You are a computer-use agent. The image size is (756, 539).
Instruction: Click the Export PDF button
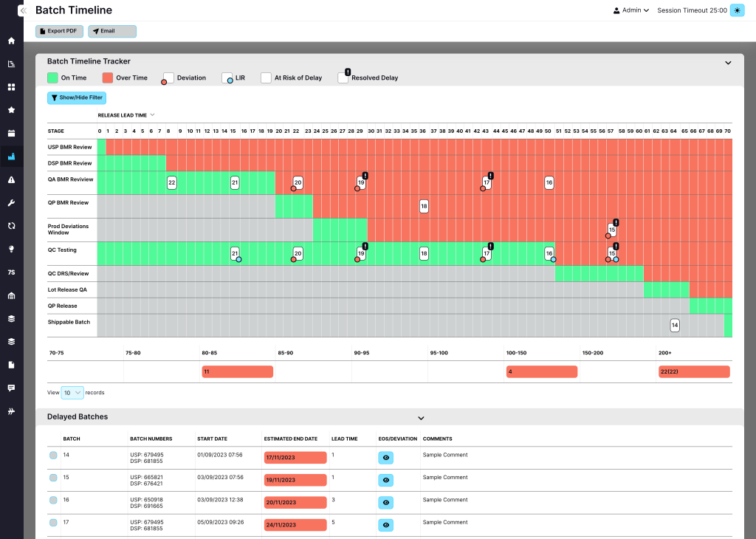click(59, 31)
